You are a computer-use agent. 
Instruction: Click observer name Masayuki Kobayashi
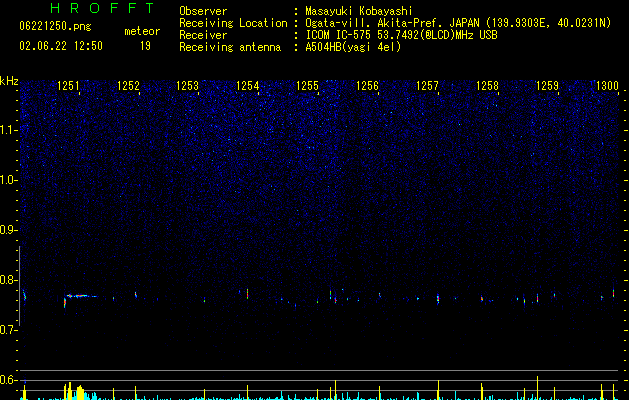(359, 11)
